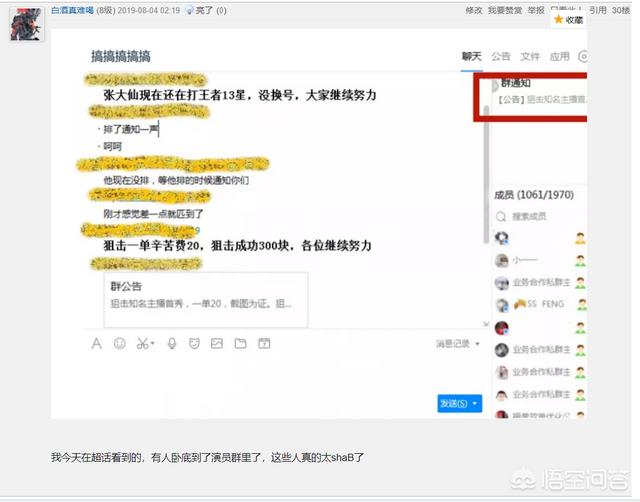Click the 亮了 light-up icon
Screen dimensions: 640x502
tap(188, 9)
